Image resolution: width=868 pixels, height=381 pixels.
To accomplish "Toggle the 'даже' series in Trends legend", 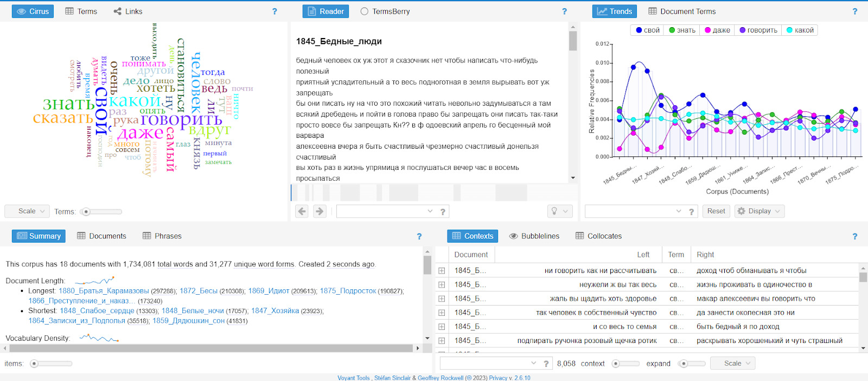I will pyautogui.click(x=717, y=30).
